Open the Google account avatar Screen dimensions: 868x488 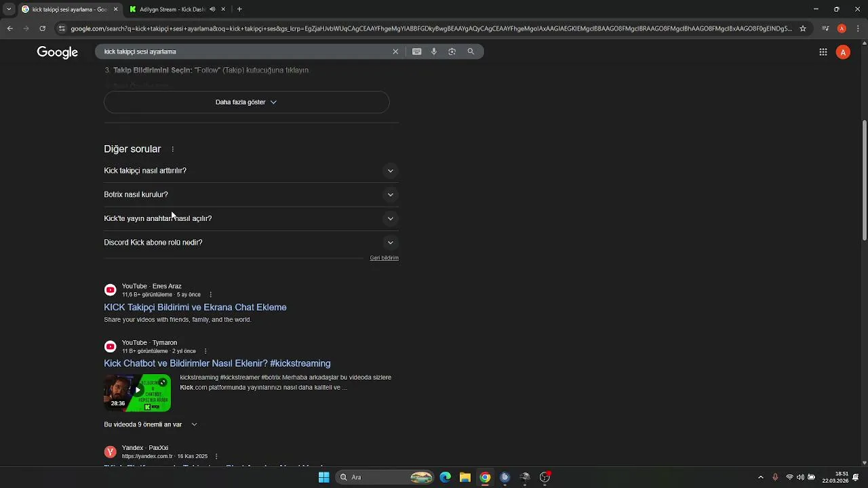843,52
